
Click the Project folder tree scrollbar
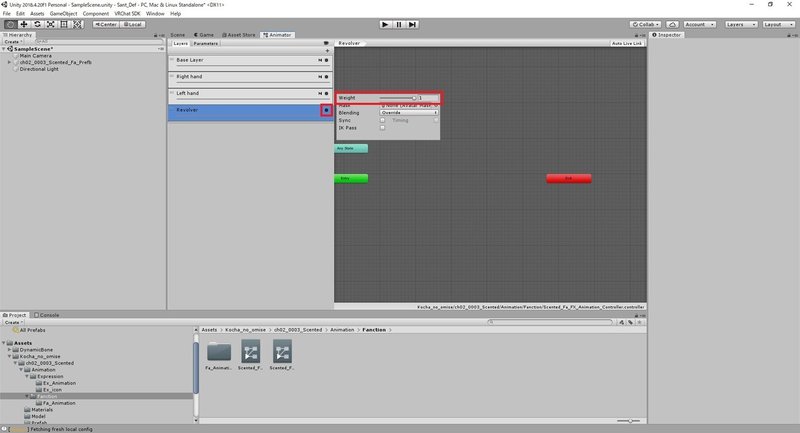(196, 368)
